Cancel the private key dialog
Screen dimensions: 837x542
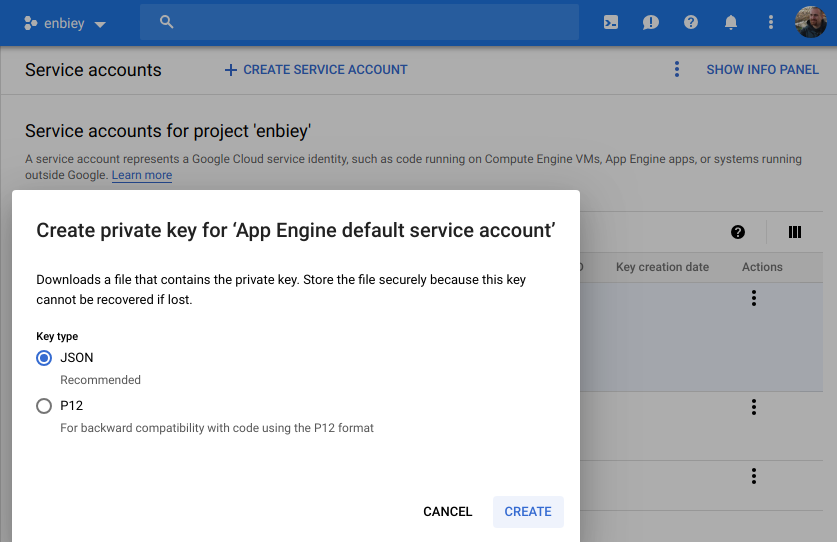pos(447,512)
